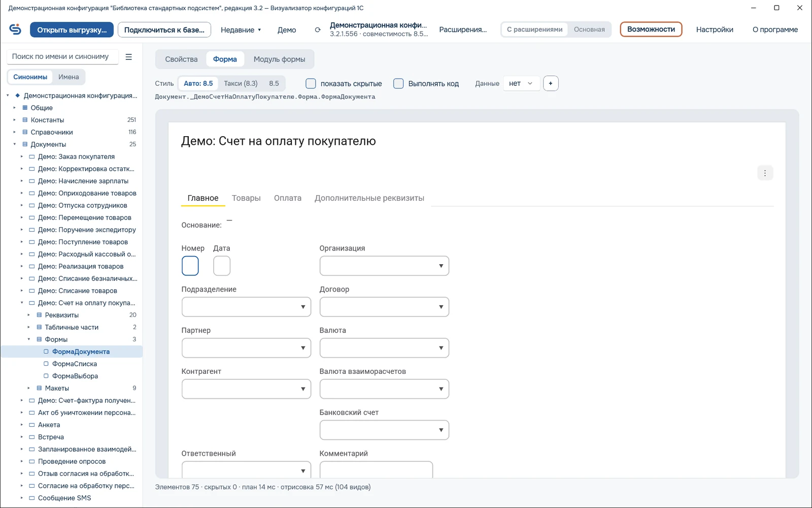Collapse the Документы tree node
This screenshot has width=812, height=508.
point(15,144)
